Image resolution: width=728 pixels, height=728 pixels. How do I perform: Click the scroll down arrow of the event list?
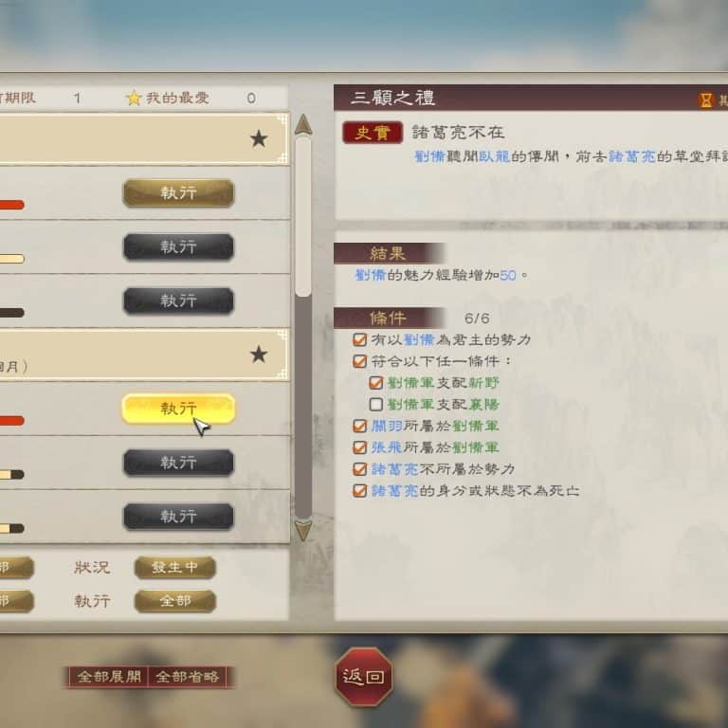pos(303,531)
